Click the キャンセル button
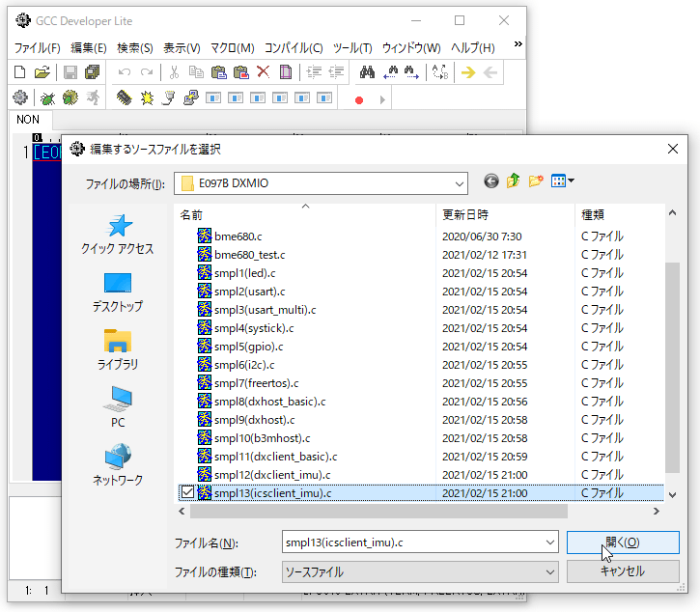Screen dimensions: 700x612 point(623,571)
